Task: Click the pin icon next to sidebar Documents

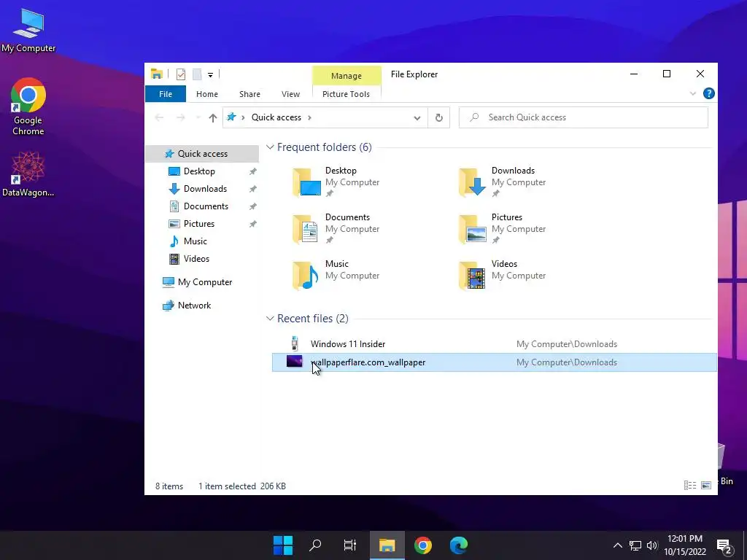Action: click(253, 206)
